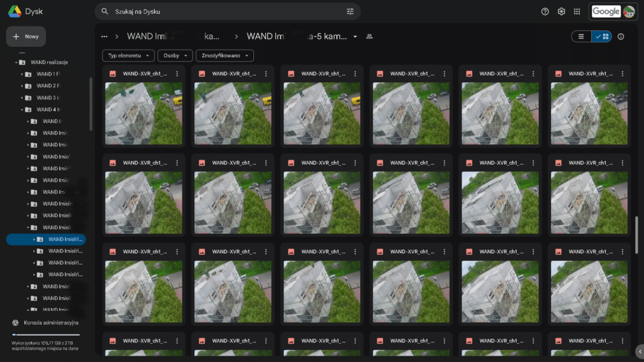Select WAND 3 I folder in the sidebar
644x362 pixels.
pyautogui.click(x=48, y=97)
